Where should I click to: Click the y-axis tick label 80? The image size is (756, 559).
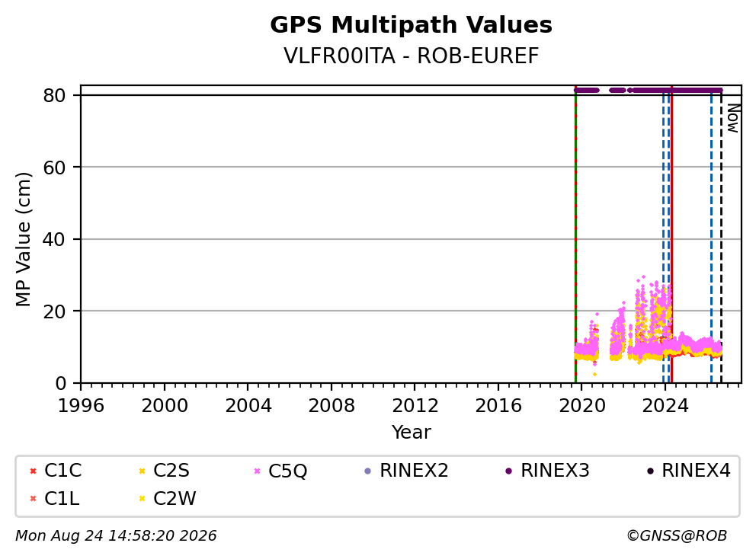pyautogui.click(x=54, y=95)
